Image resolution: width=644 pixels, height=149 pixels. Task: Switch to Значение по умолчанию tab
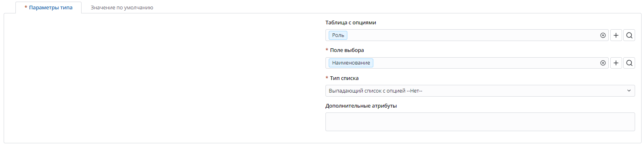pyautogui.click(x=122, y=7)
